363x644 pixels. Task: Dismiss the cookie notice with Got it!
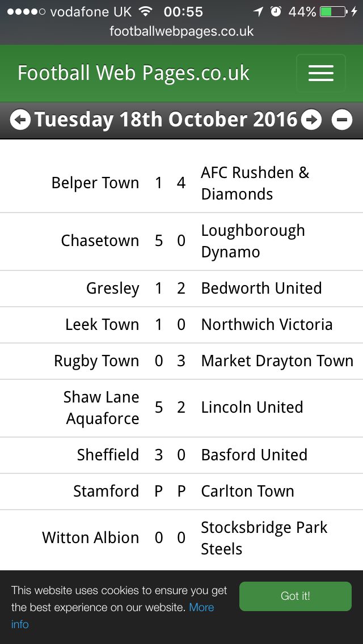coord(295,596)
